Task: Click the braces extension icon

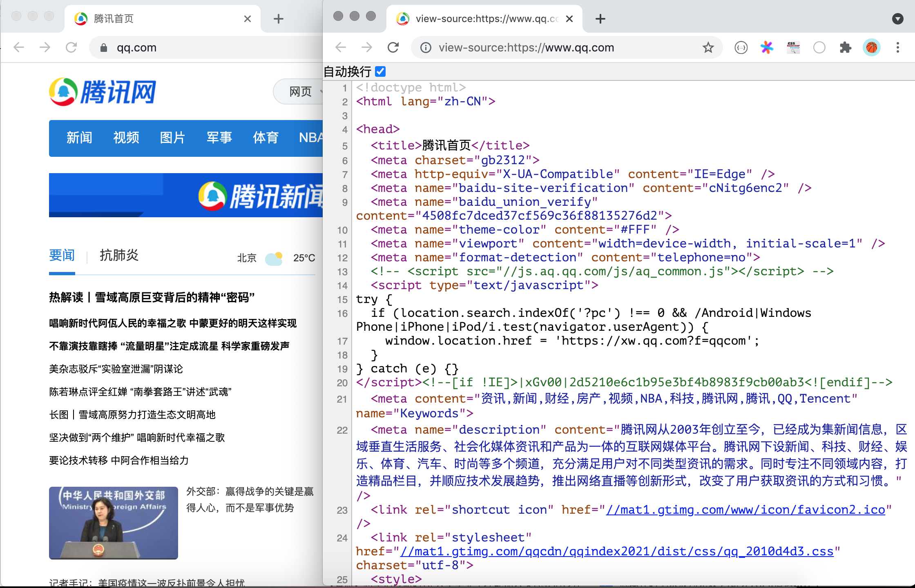Action: (x=741, y=48)
